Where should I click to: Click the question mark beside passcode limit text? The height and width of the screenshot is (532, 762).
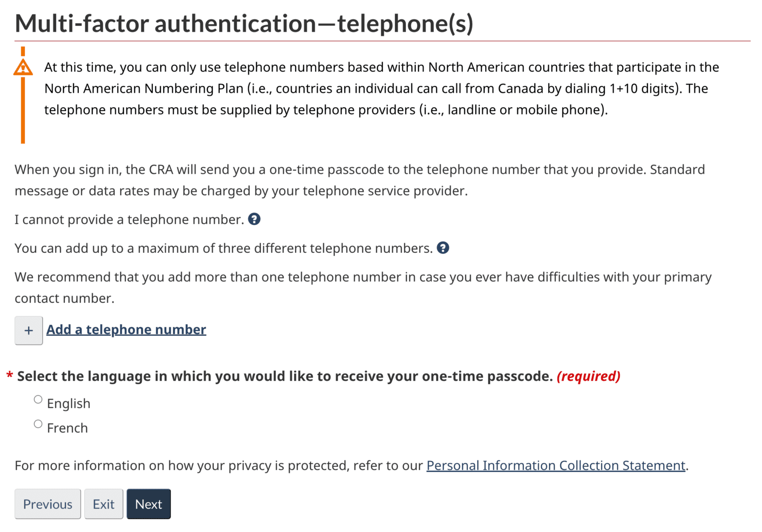coord(443,247)
